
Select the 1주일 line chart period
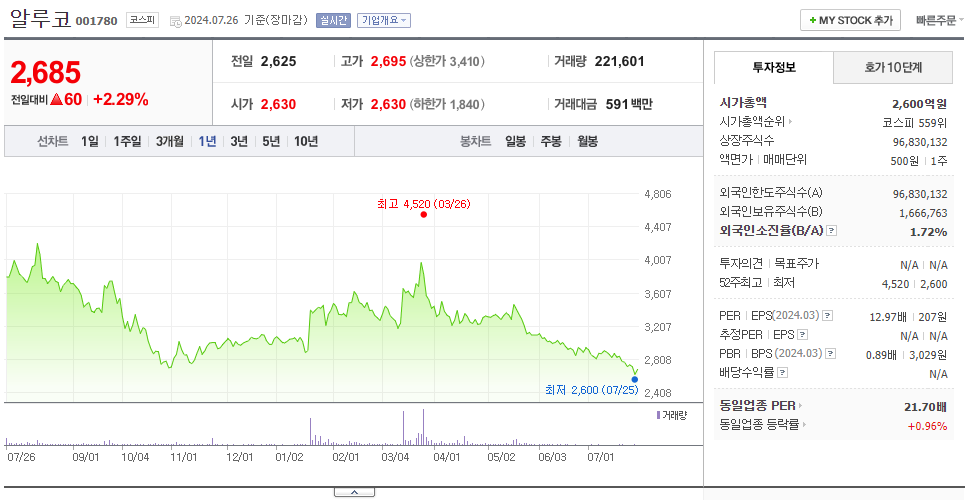click(127, 141)
